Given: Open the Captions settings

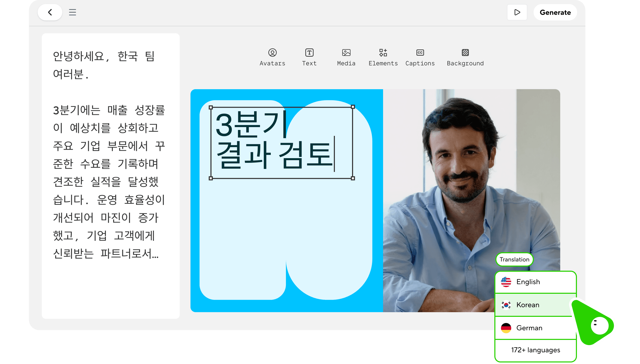Looking at the screenshot, I should [420, 57].
